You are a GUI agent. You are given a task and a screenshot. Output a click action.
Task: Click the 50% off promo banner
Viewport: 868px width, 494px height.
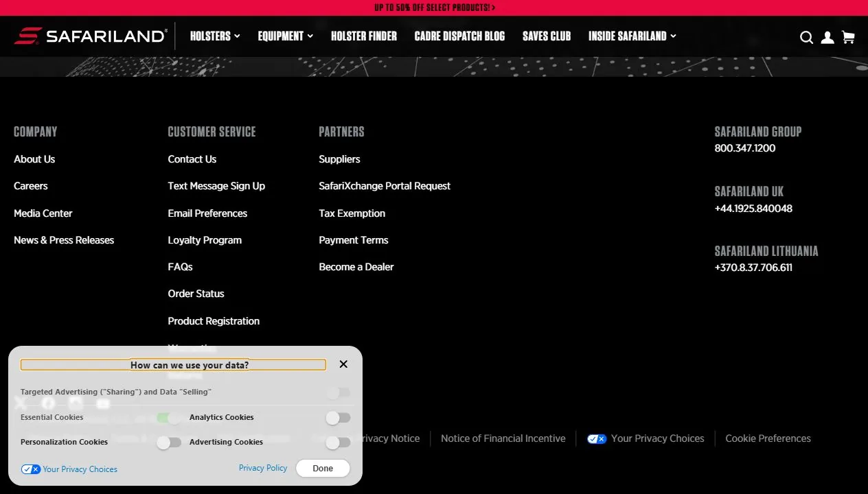pyautogui.click(x=434, y=8)
